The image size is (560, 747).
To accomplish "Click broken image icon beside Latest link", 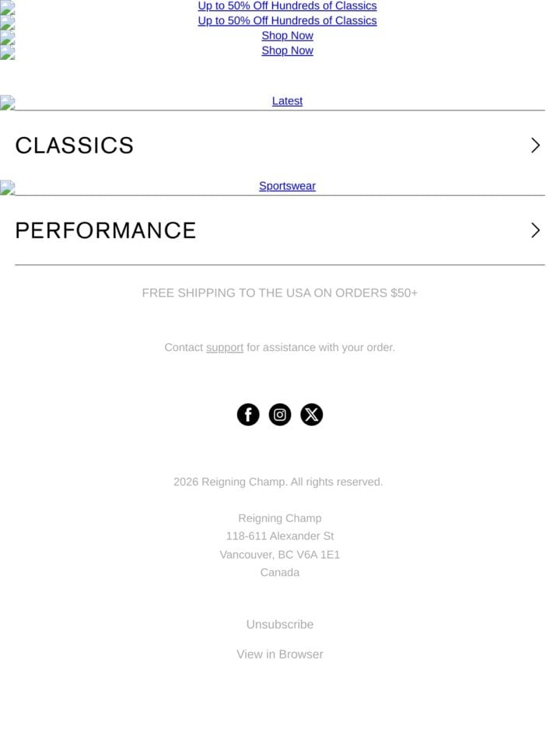I will [7, 103].
